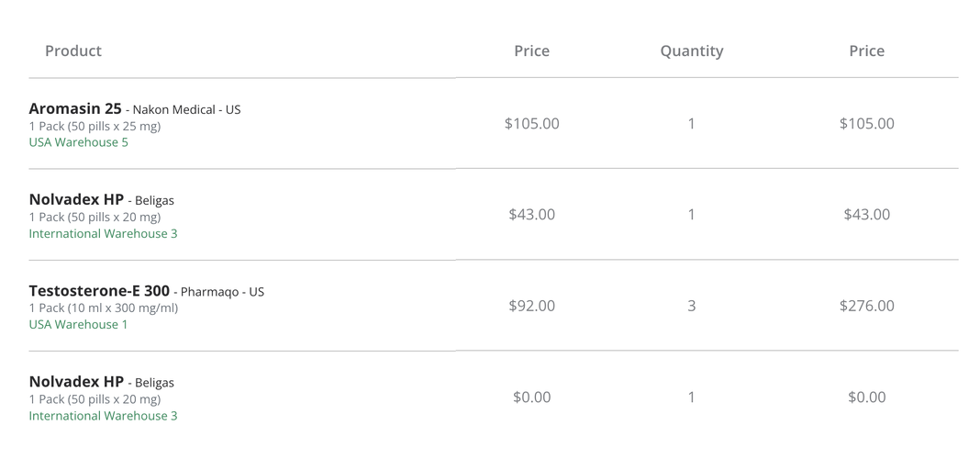
Task: Click International Warehouse 3 in the $0.00 row
Action: click(x=103, y=416)
